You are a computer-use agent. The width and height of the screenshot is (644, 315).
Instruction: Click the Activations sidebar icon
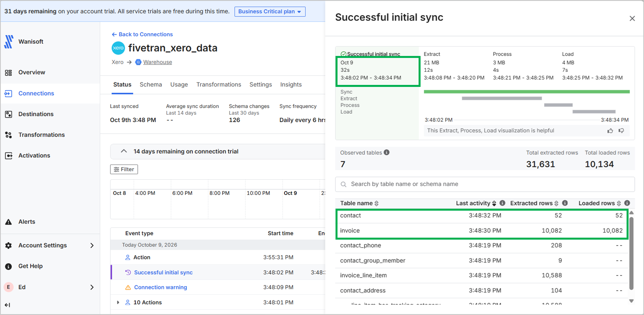(x=9, y=156)
